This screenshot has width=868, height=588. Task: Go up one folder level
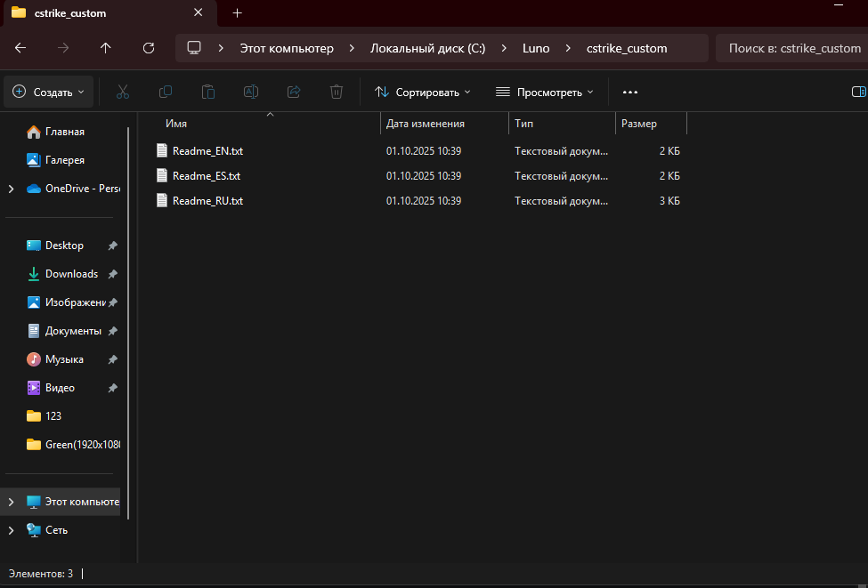click(x=106, y=48)
